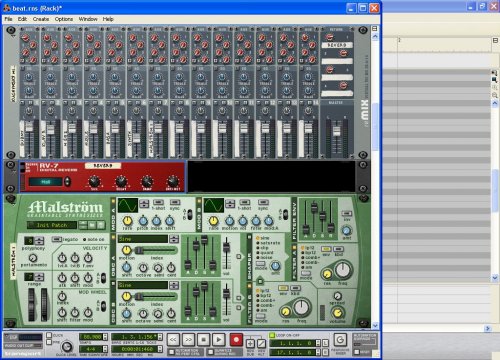Click the Mod A waveform selector arrows
Image resolution: width=500 pixels, height=360 pixels.
pos(144,203)
